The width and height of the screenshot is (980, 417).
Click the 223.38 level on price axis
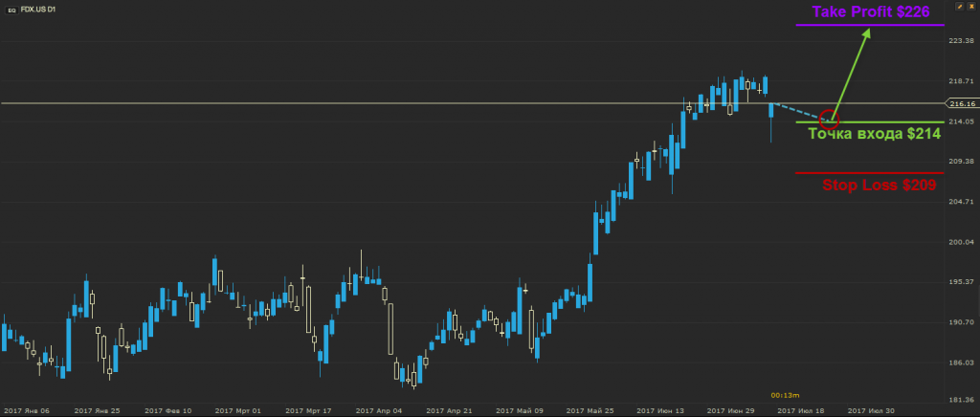(x=961, y=41)
